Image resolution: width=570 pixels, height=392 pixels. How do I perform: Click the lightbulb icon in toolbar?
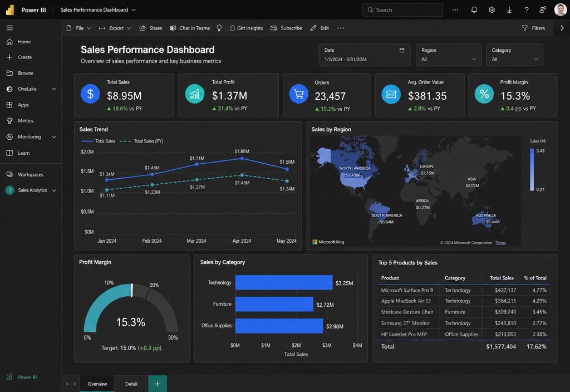tap(219, 28)
